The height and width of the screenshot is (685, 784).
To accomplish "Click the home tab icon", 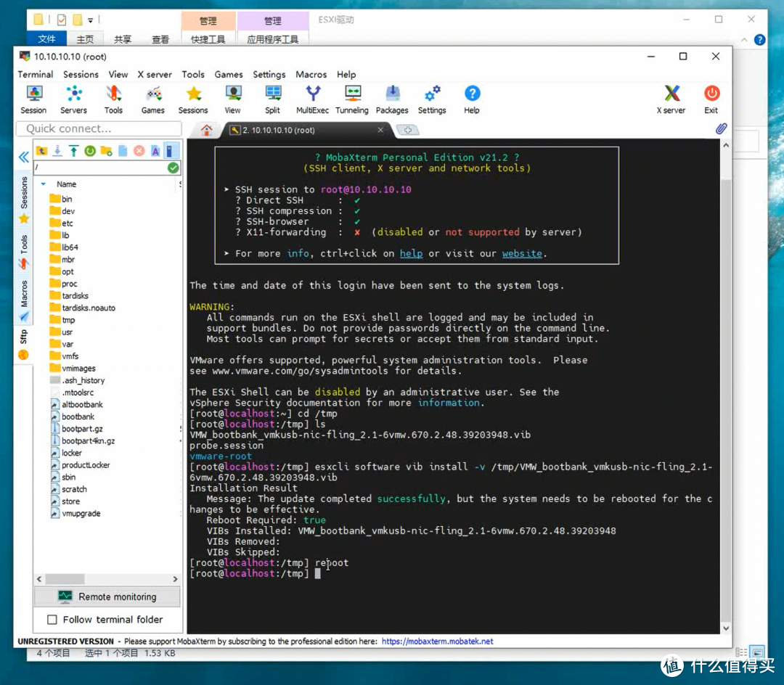I will pyautogui.click(x=206, y=131).
